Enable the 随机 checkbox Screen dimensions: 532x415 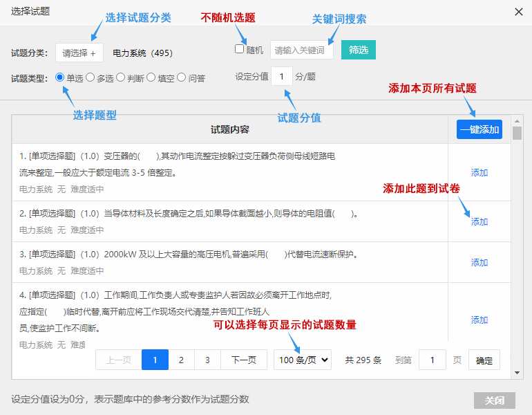(x=239, y=49)
